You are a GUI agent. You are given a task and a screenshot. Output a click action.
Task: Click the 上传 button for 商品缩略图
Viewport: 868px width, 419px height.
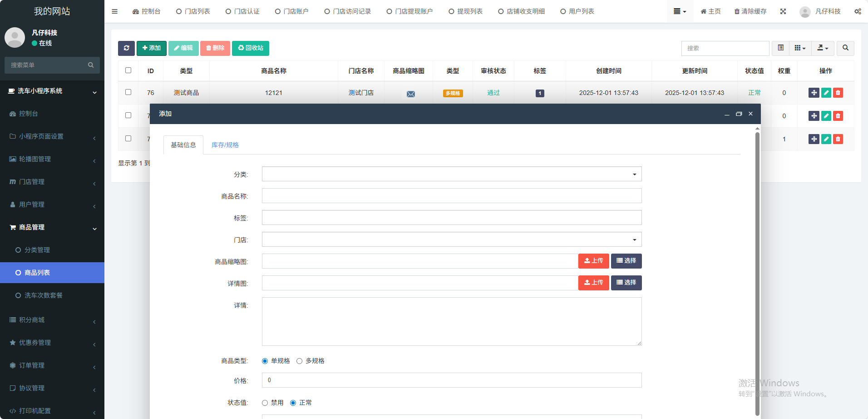(593, 261)
